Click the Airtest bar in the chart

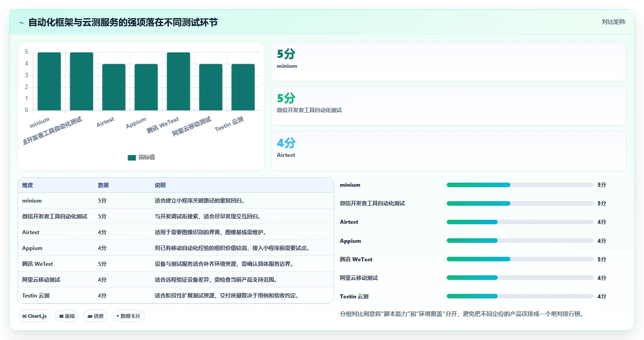click(x=114, y=87)
